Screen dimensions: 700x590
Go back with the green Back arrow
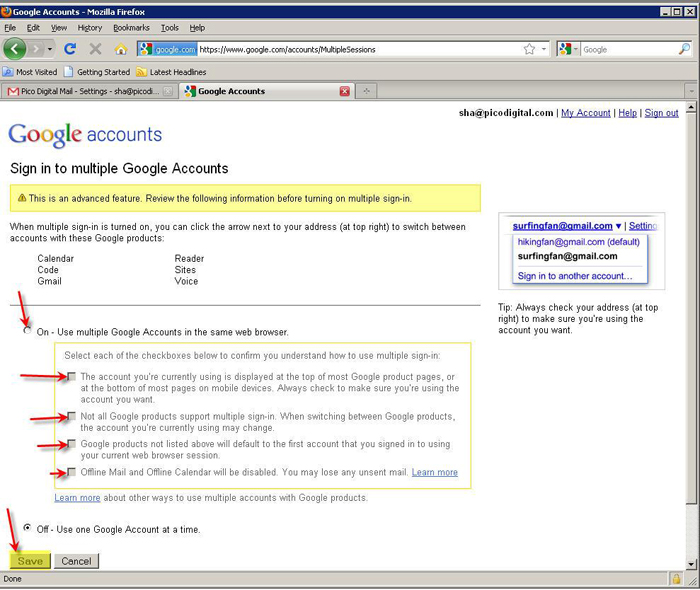click(x=15, y=49)
